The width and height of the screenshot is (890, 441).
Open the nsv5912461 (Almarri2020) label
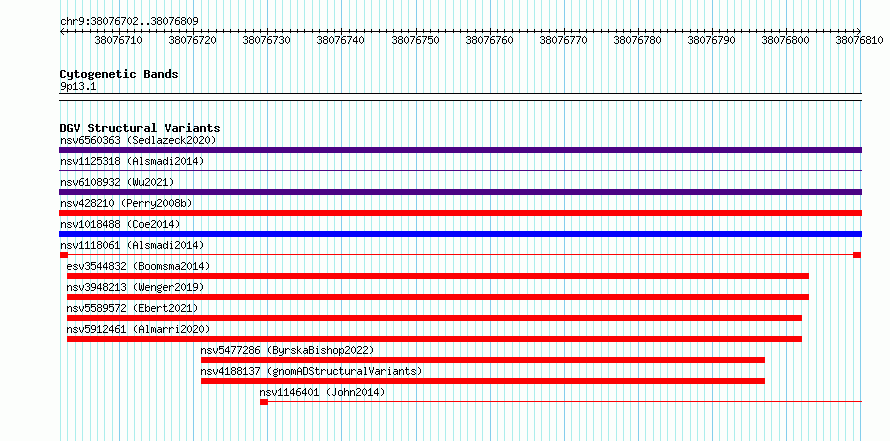pyautogui.click(x=138, y=329)
